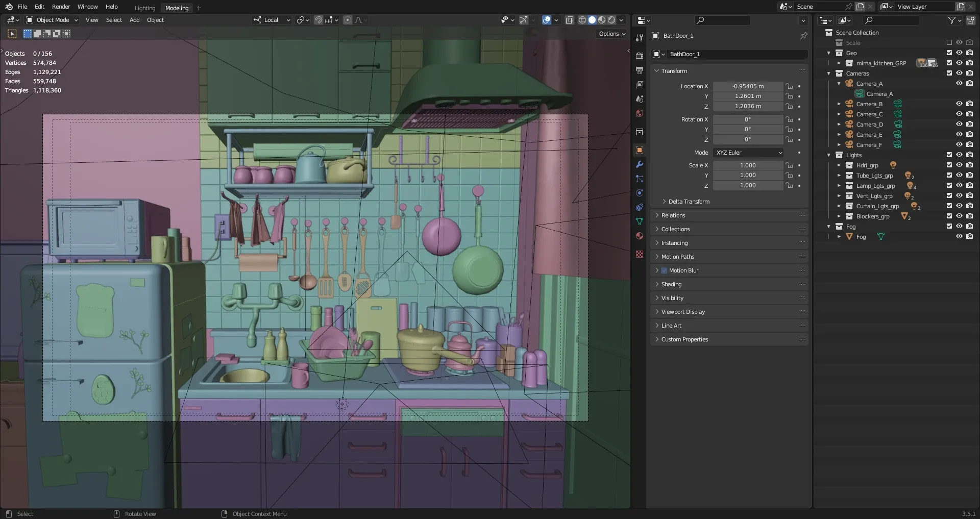Open the Modifiers properties tab
This screenshot has width=980, height=519.
point(640,164)
